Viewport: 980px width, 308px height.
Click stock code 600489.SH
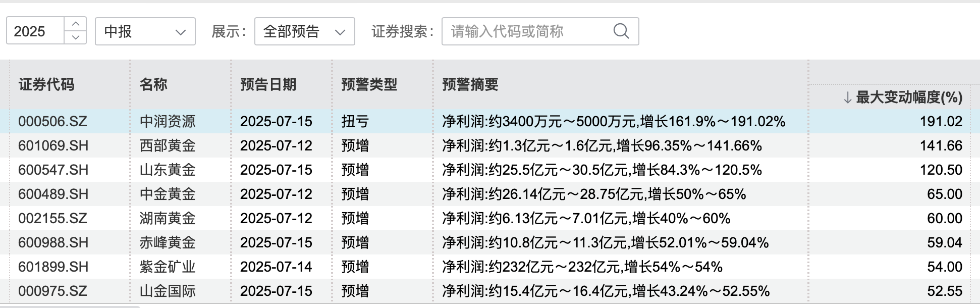click(53, 194)
